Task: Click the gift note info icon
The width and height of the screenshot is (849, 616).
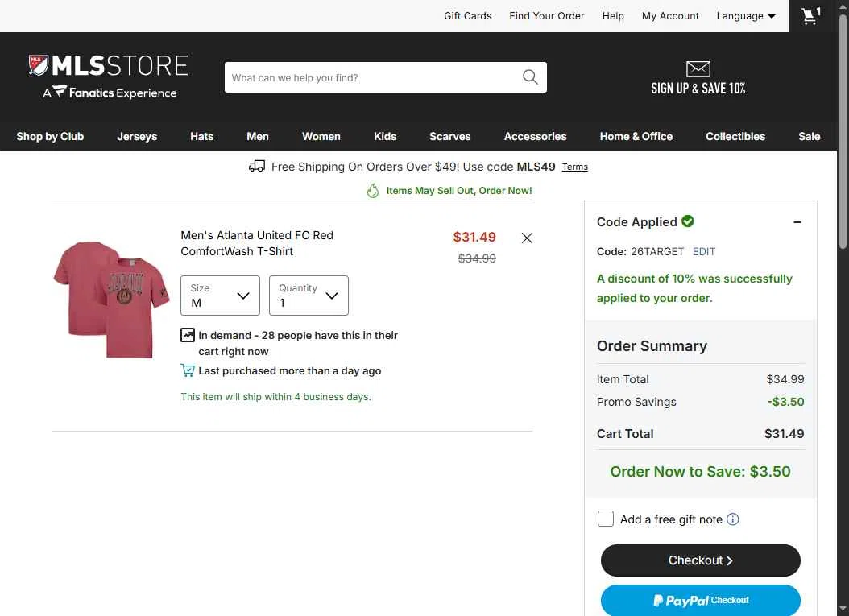Action: 732,519
